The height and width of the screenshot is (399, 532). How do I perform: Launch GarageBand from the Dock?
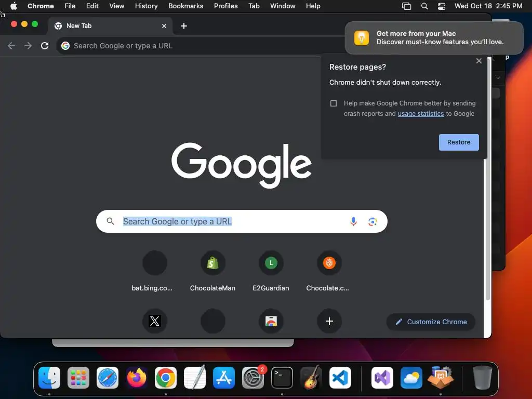311,378
